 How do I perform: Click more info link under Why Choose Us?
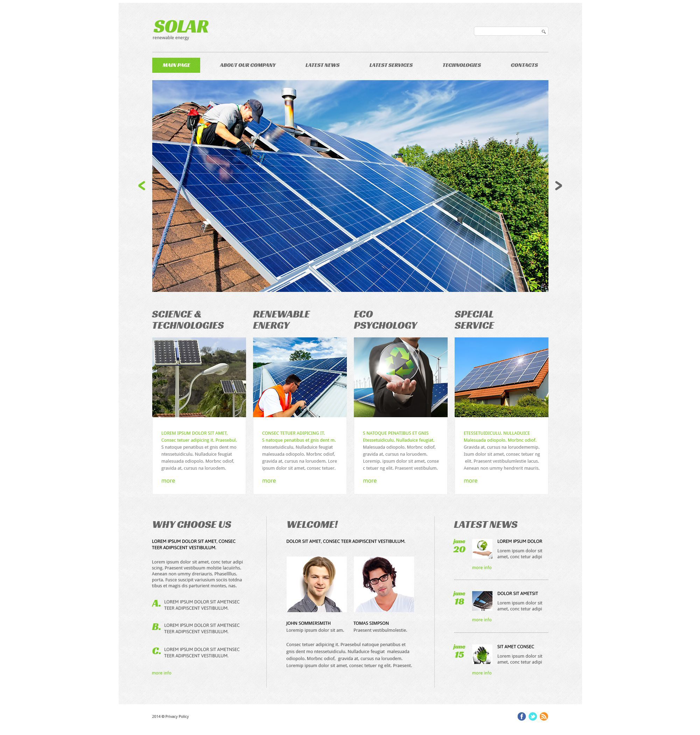click(162, 673)
